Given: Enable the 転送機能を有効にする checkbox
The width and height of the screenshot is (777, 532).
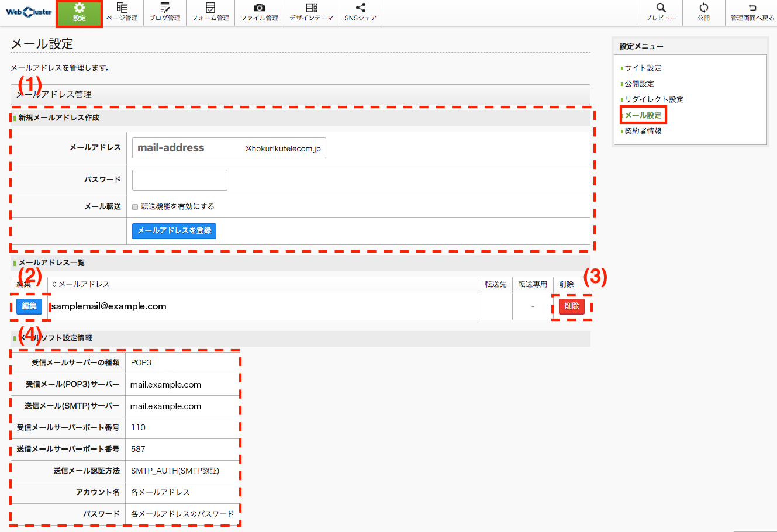Looking at the screenshot, I should [x=135, y=207].
